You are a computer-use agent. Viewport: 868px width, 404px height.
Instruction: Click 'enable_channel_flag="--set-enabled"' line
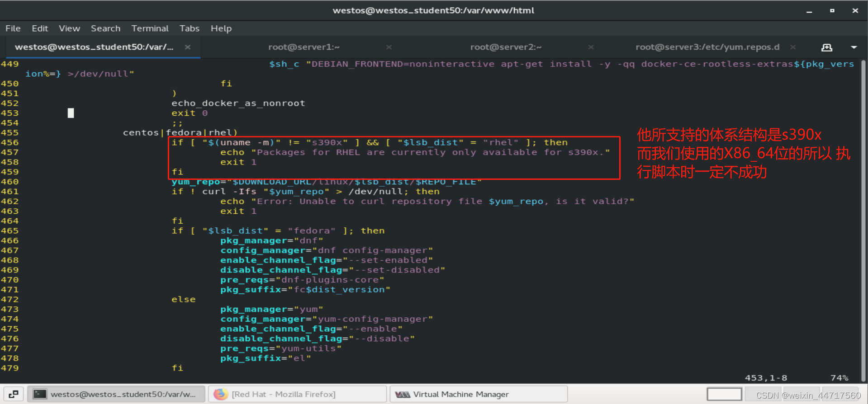[327, 261]
